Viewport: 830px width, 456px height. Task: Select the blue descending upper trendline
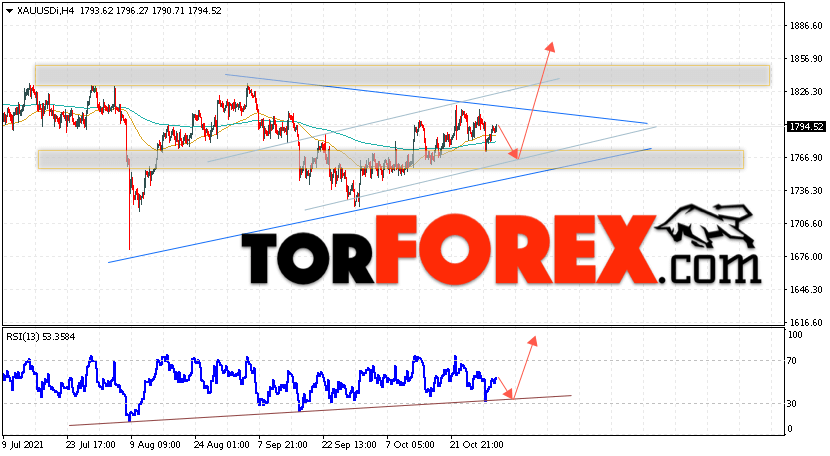436,99
